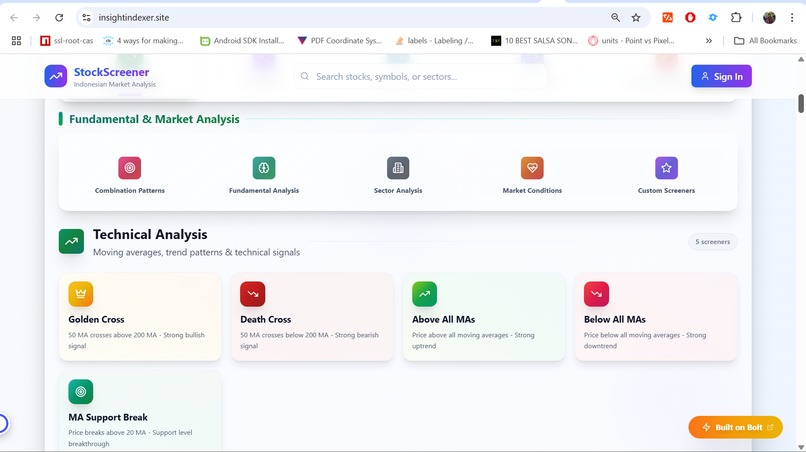Open the Above All MAs card title
This screenshot has height=452, width=806.
tap(443, 319)
